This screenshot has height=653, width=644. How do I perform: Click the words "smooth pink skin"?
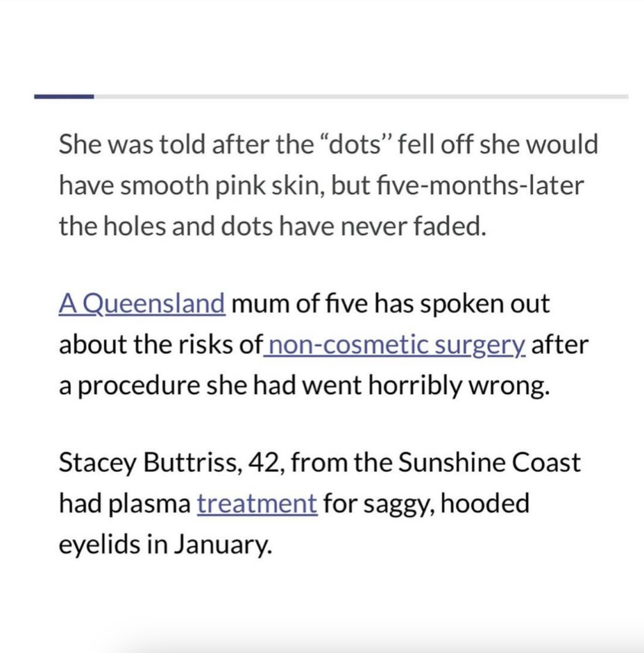coord(223,186)
